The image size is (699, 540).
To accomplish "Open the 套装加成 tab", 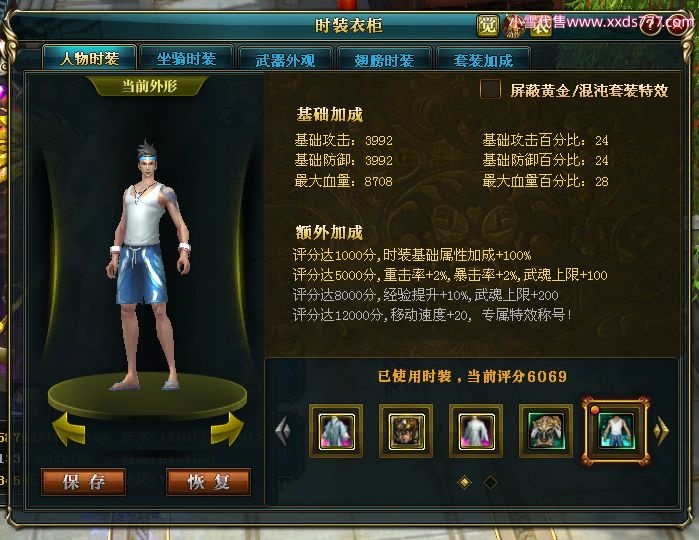I will pos(483,59).
